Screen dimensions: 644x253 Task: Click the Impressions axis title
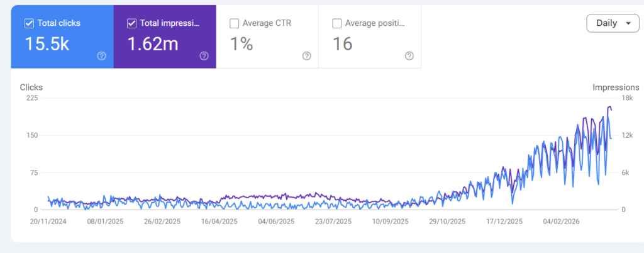(x=616, y=87)
